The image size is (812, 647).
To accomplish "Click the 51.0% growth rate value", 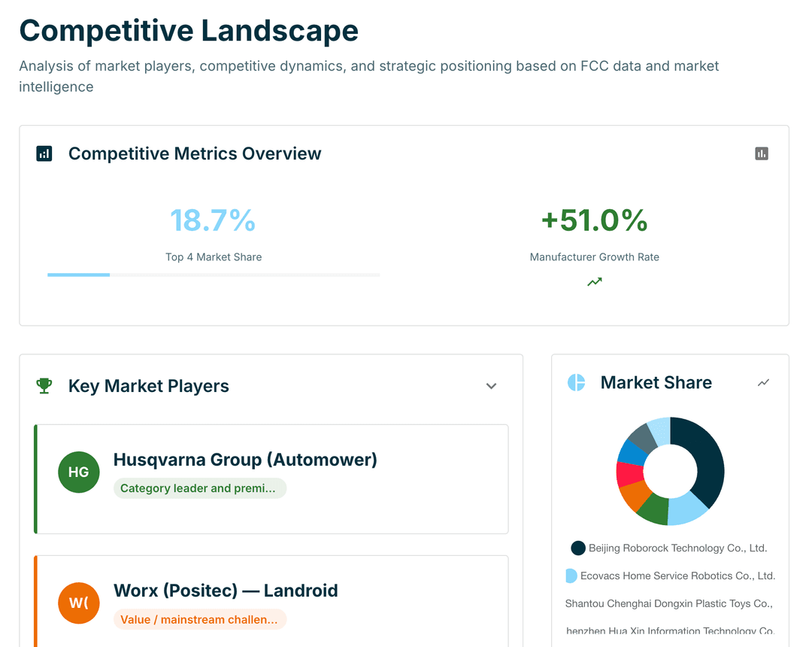I will (594, 220).
